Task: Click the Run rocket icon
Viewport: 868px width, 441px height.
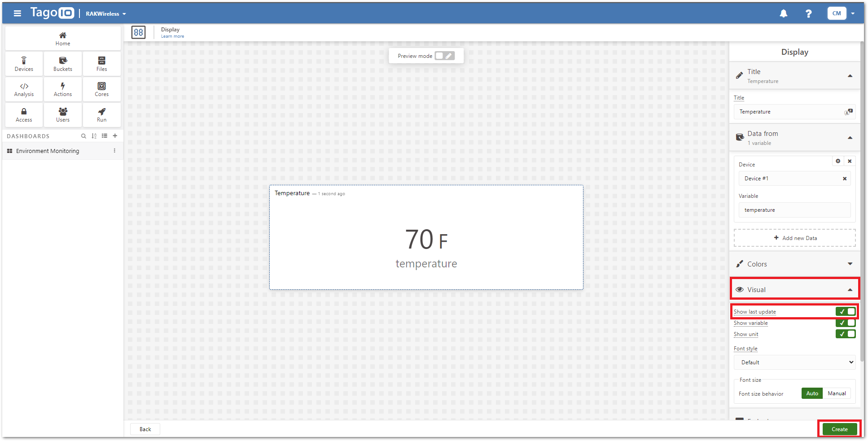Action: click(x=101, y=114)
